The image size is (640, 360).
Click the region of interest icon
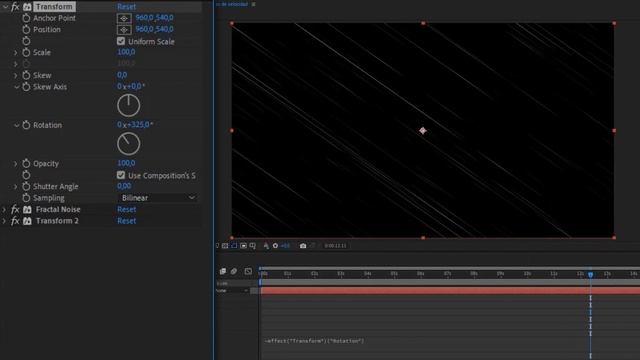pos(243,246)
